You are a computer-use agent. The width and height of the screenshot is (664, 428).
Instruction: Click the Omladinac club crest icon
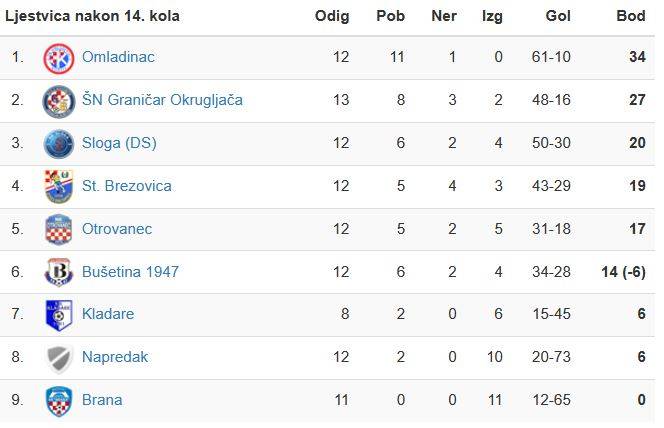click(59, 58)
